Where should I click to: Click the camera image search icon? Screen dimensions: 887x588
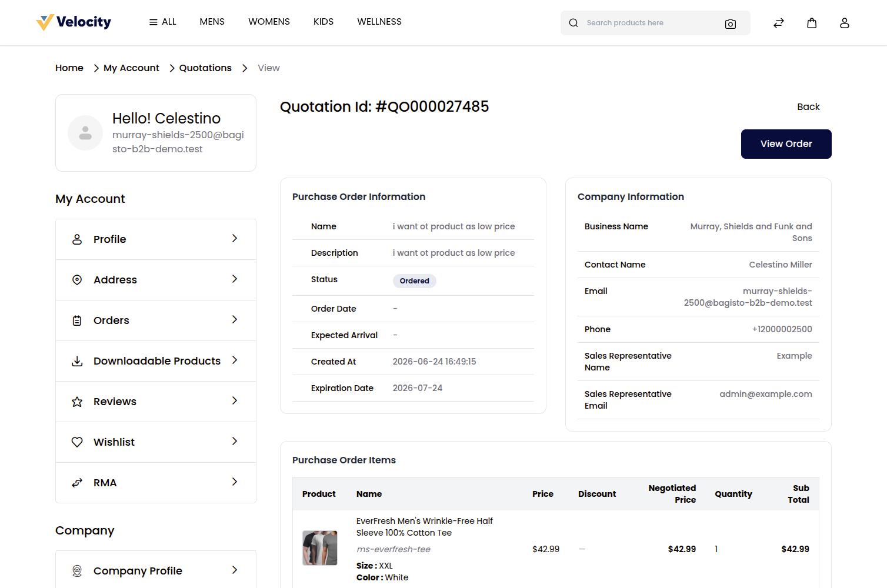tap(731, 24)
